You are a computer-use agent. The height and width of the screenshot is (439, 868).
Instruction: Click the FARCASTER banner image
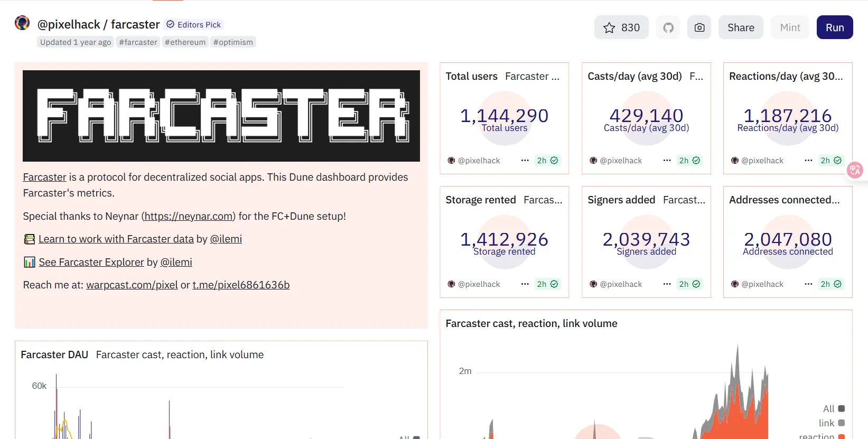click(221, 116)
